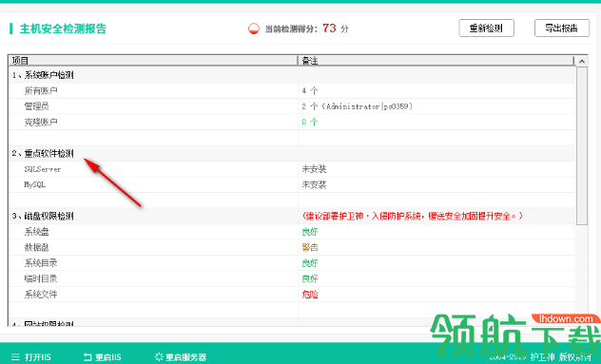The height and width of the screenshot is (364, 601).
Task: Click 重启服务器 to restart server
Action: click(185, 357)
